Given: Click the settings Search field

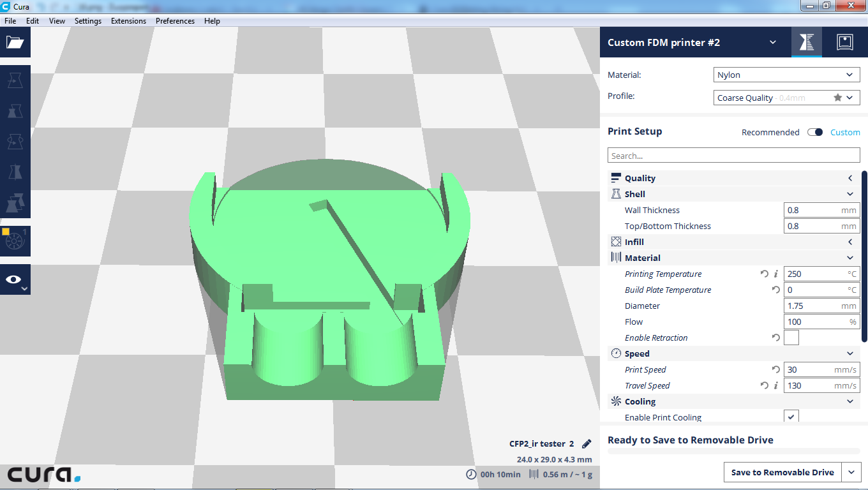Looking at the screenshot, I should (x=734, y=156).
